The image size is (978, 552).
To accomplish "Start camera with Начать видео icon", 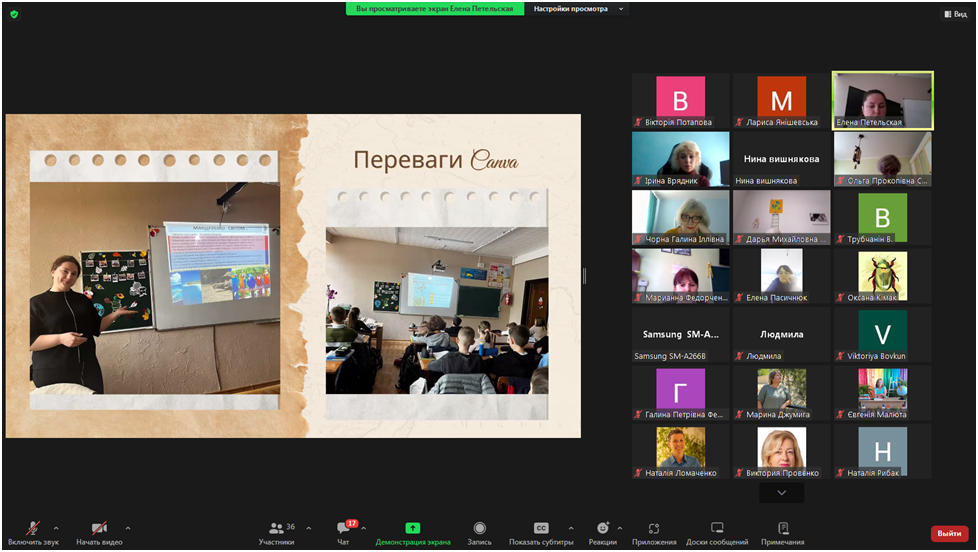I will point(99,529).
